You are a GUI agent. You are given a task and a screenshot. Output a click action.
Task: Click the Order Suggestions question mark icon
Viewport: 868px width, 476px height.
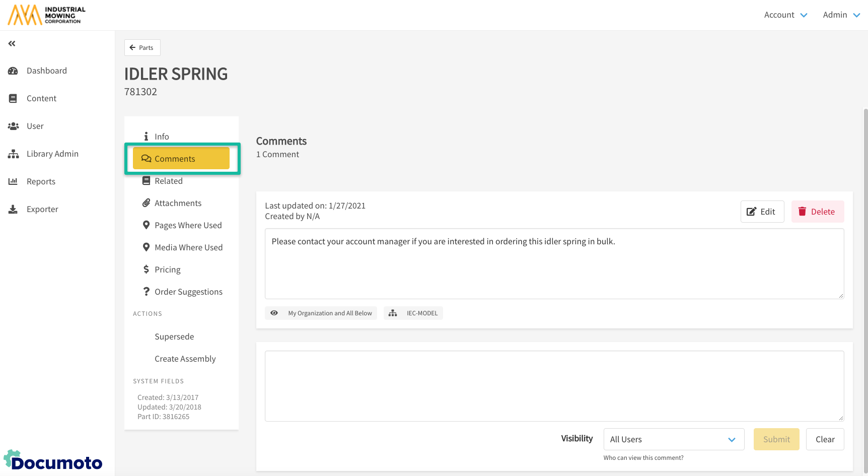[x=146, y=292]
